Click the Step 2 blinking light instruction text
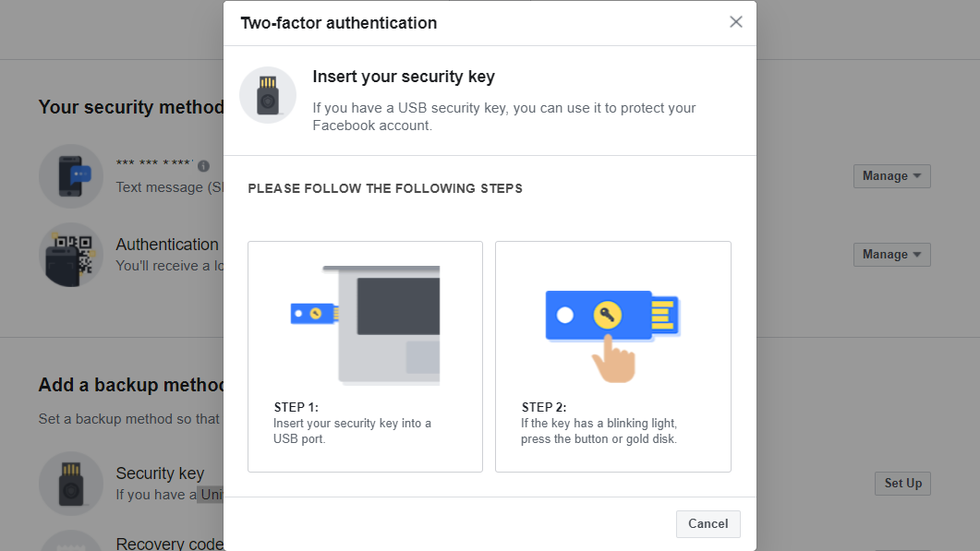Image resolution: width=980 pixels, height=551 pixels. point(599,431)
